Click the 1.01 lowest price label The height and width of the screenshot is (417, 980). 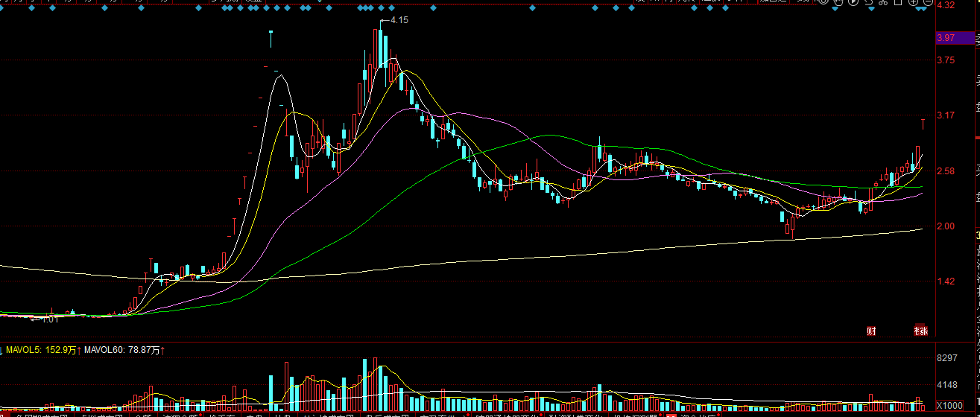click(x=50, y=320)
